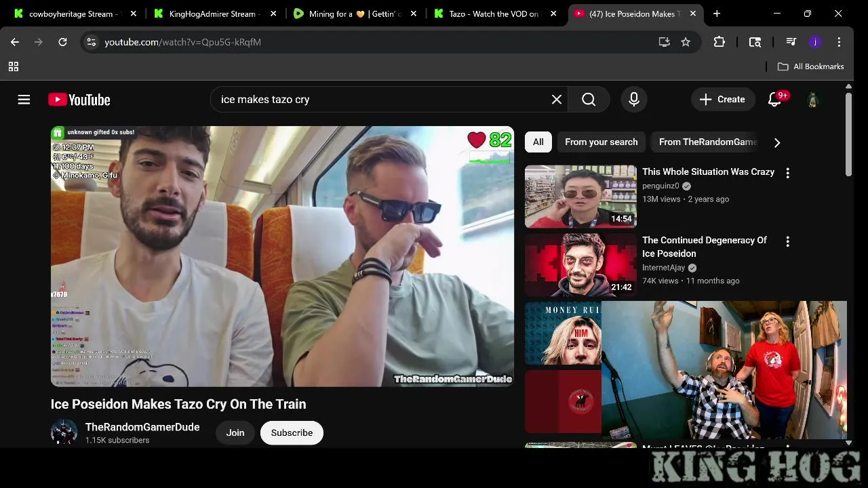Open the Money Rules video thumbnail
Viewport: 868px width, 488px height.
(563, 333)
